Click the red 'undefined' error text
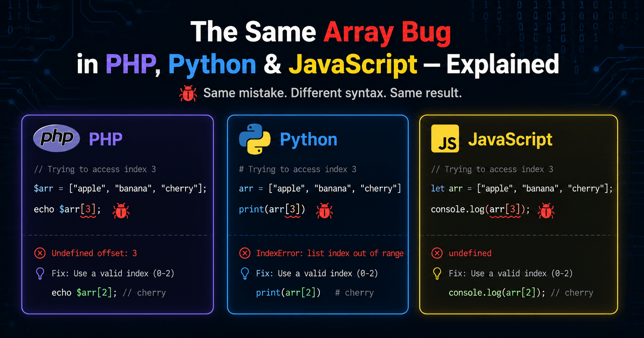 pos(470,253)
